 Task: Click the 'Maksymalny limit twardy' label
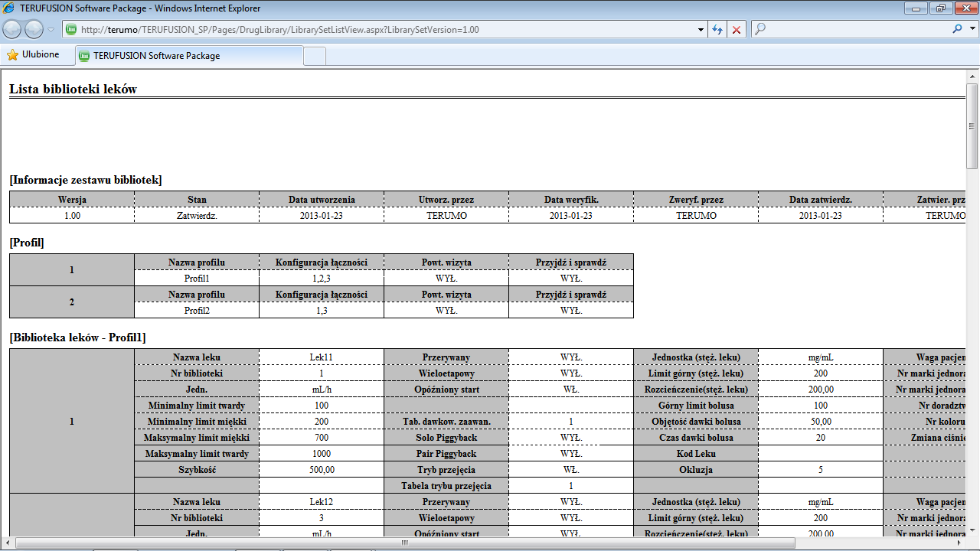click(x=197, y=454)
